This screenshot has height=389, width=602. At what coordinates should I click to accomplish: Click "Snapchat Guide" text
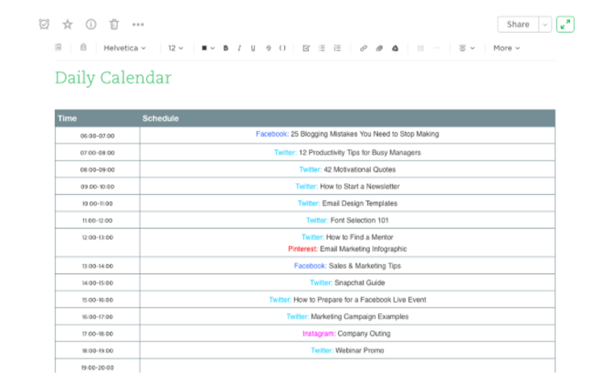tap(360, 283)
